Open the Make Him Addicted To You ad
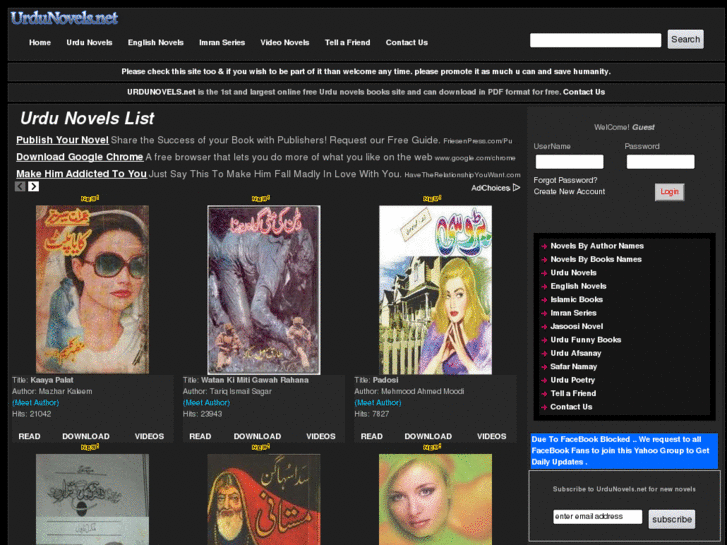This screenshot has height=545, width=727. (82, 174)
